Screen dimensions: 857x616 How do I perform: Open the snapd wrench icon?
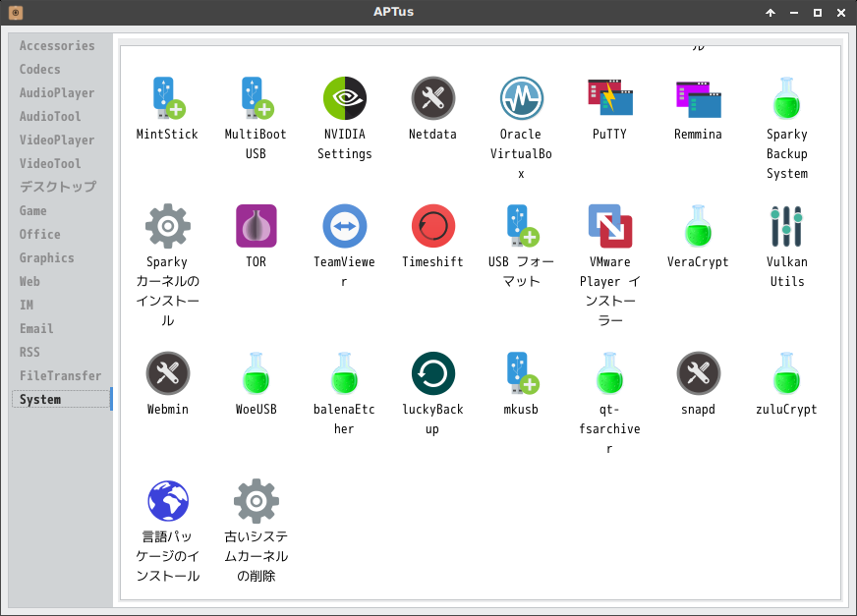pyautogui.click(x=699, y=373)
